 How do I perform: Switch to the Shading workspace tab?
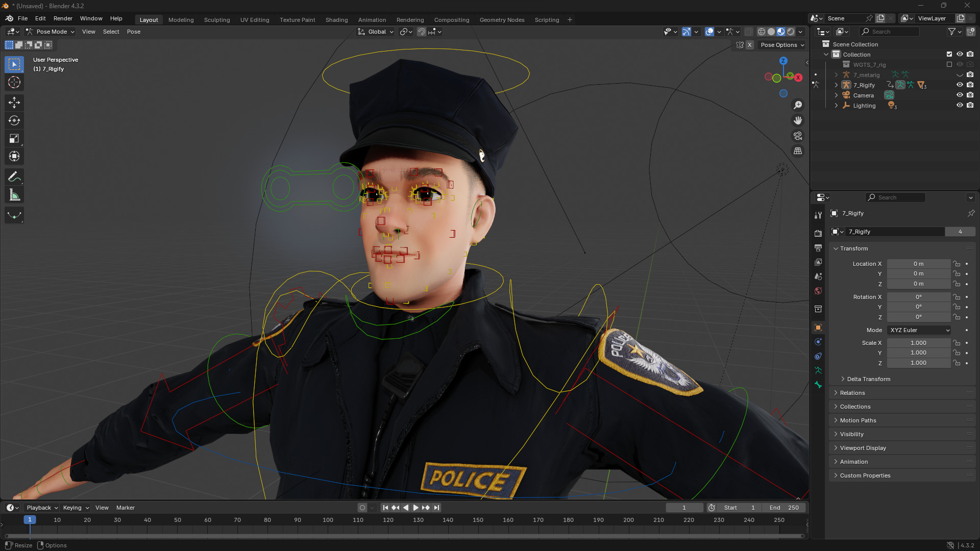336,20
